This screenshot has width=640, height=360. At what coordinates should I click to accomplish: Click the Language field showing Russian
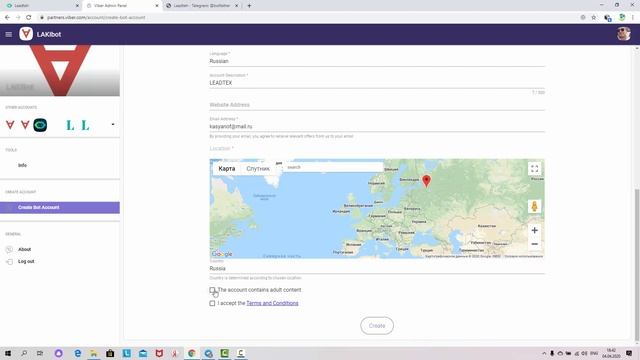(x=377, y=61)
